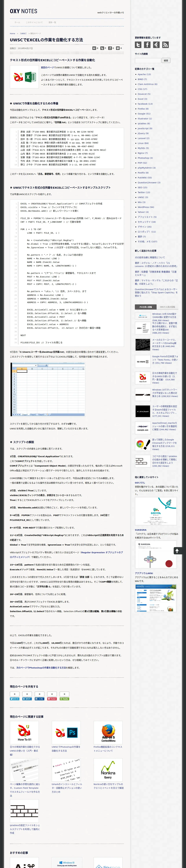Open the その他、メモ (107) category
186x868 pixels.
pos(147,242)
